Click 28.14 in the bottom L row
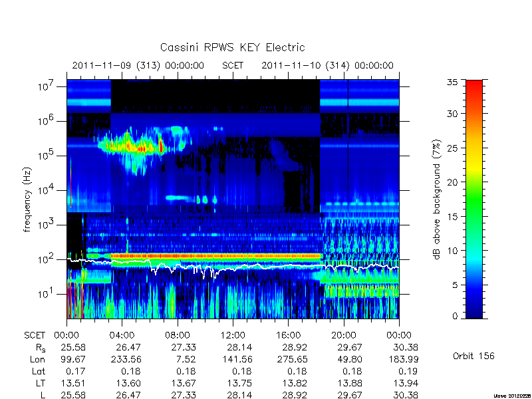532x399 pixels. tap(239, 395)
